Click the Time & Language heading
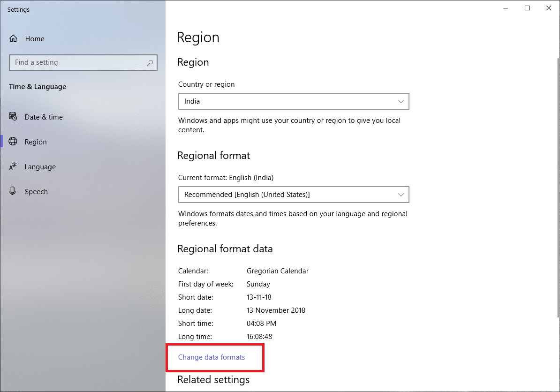The width and height of the screenshot is (560, 392). click(x=38, y=87)
